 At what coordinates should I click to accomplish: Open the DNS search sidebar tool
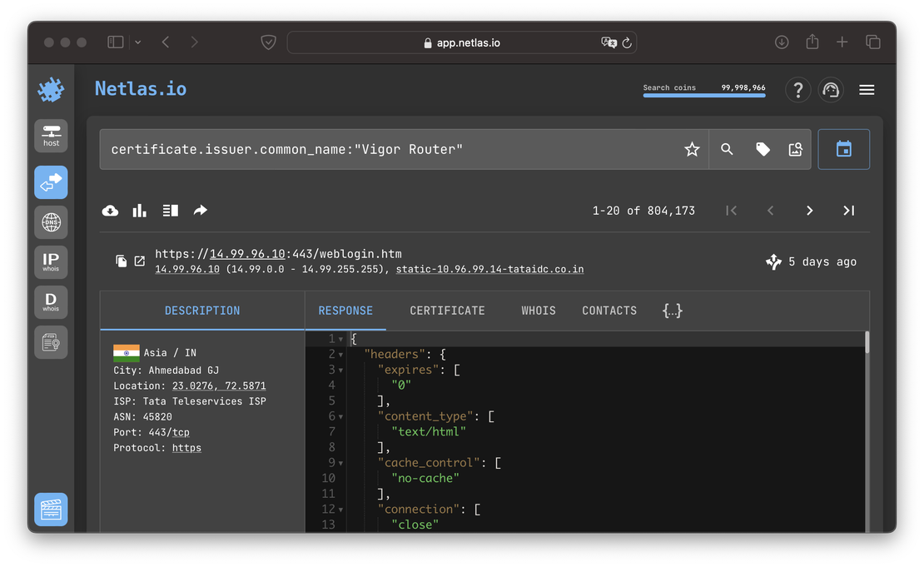tap(51, 222)
